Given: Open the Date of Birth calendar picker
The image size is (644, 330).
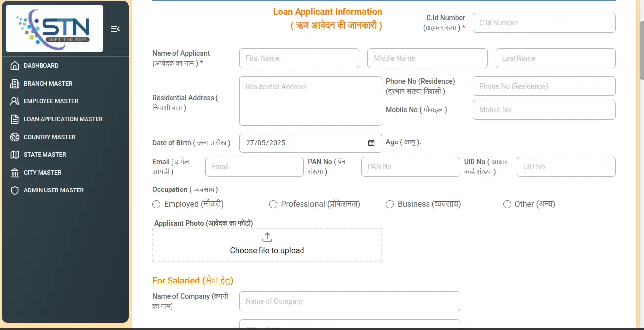Looking at the screenshot, I should (371, 143).
